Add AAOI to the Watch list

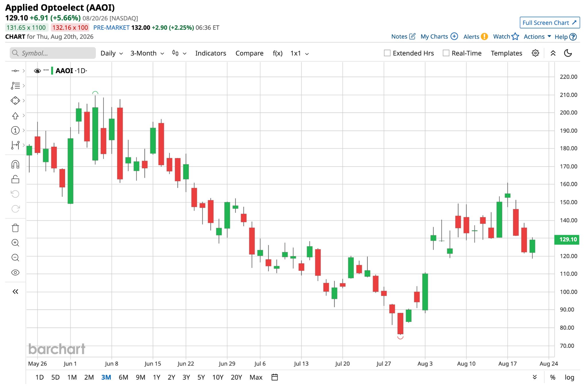click(506, 37)
